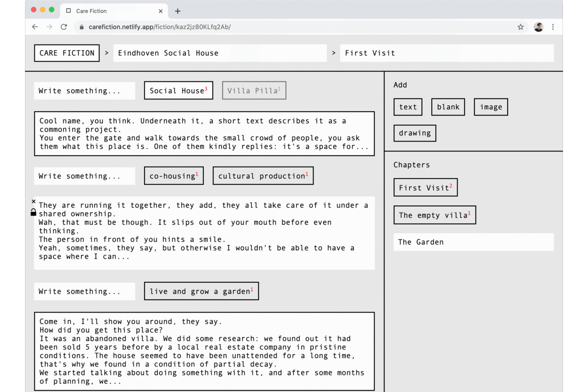Select The Garden chapter field
This screenshot has width=588, height=392.
tap(473, 242)
